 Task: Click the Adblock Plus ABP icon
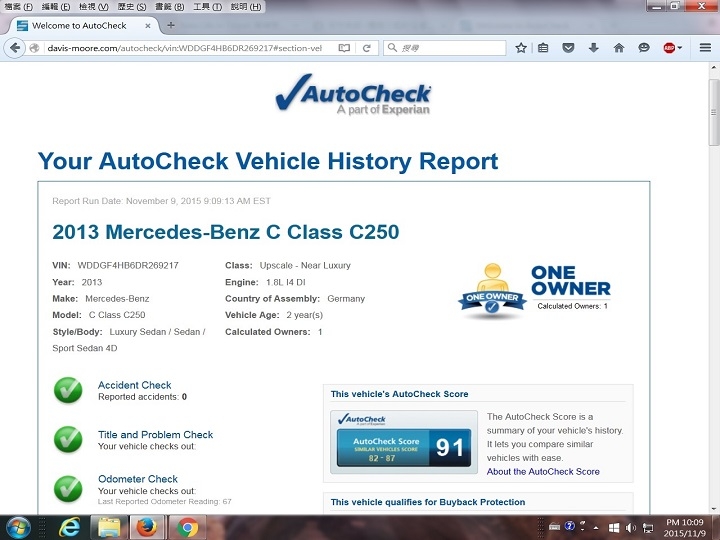pos(669,48)
